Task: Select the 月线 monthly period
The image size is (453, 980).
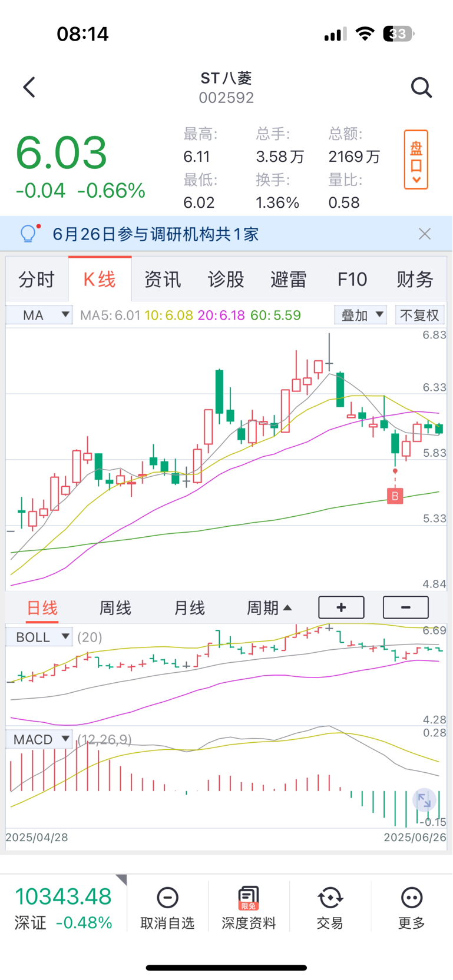Action: (x=189, y=608)
